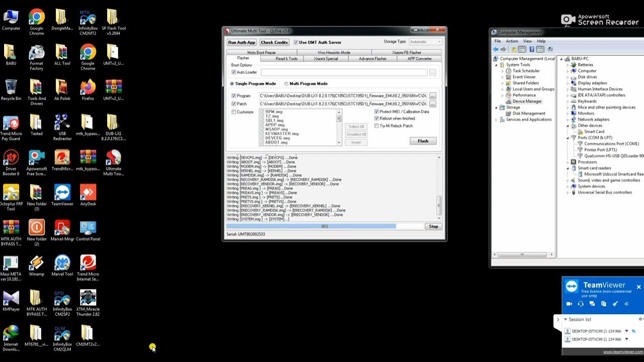Switch to the Read & Tools tab

pyautogui.click(x=286, y=58)
